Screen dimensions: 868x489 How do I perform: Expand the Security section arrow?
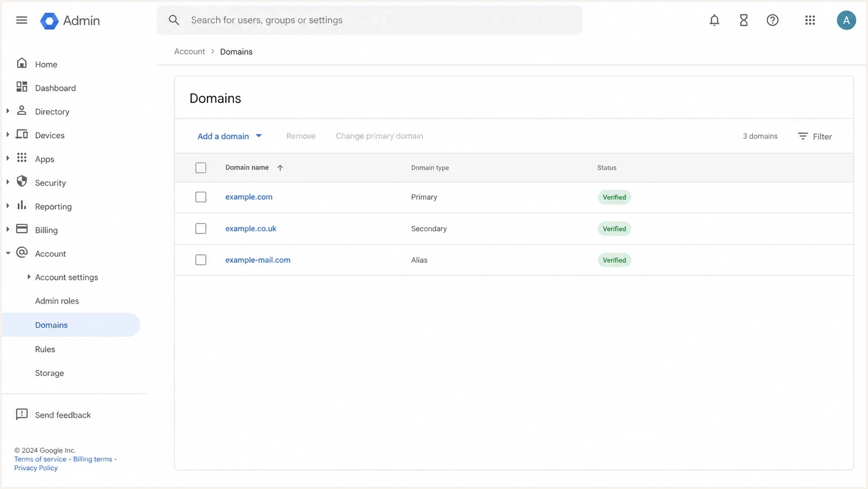click(8, 182)
